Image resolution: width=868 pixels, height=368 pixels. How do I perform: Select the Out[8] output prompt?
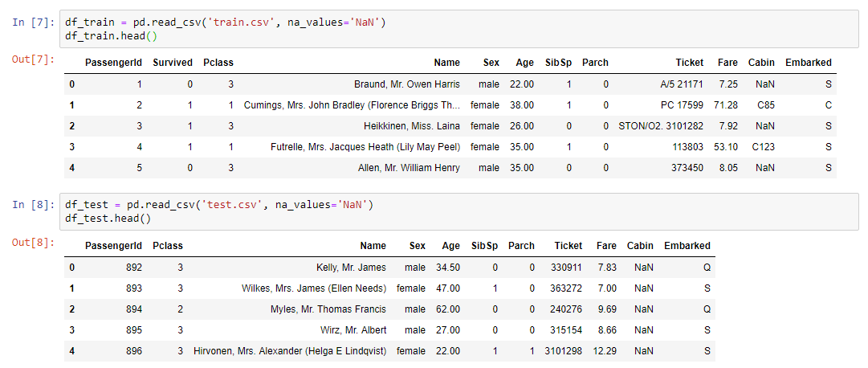tap(32, 242)
